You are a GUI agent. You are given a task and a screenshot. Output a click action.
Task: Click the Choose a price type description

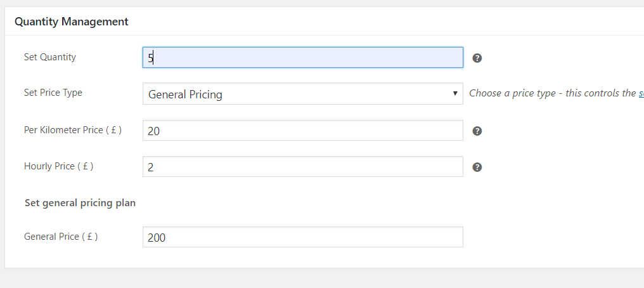551,93
